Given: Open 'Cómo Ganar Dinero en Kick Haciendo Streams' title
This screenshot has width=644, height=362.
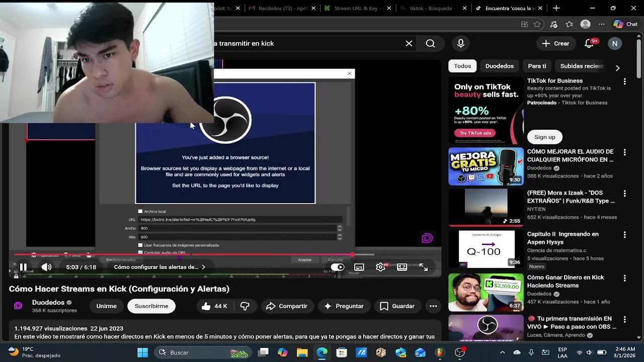Looking at the screenshot, I should [566, 282].
